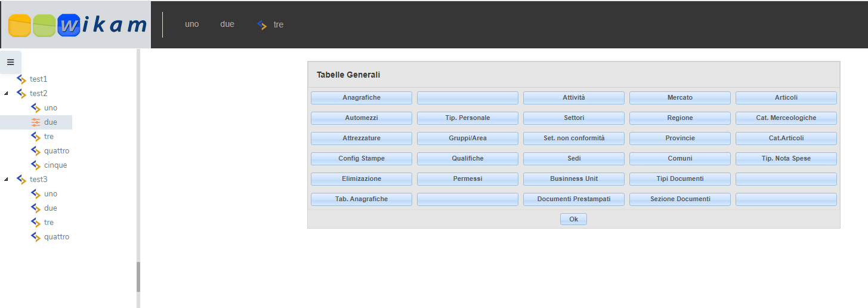Click the orange sliders icon beside due under test2

(36, 122)
